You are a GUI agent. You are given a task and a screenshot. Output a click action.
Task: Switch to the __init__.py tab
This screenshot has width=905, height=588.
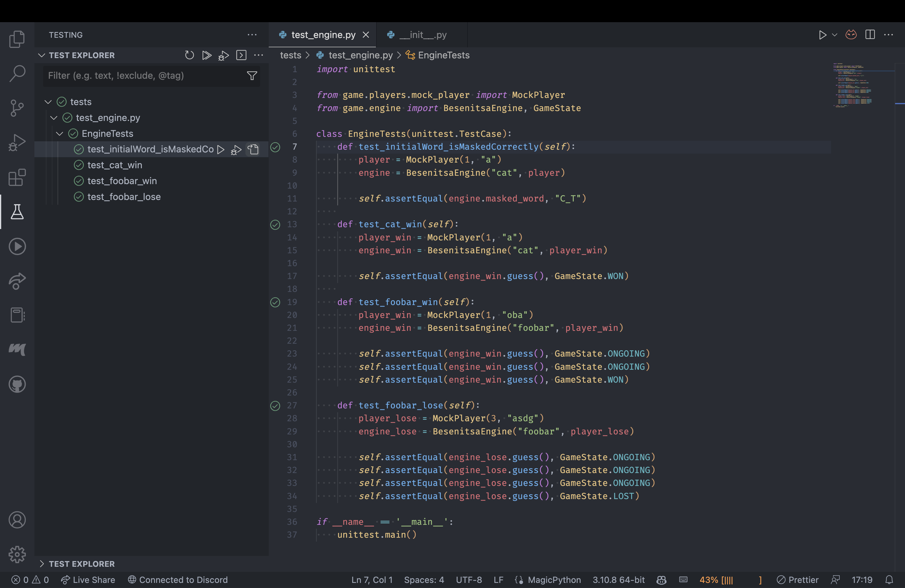coord(422,35)
